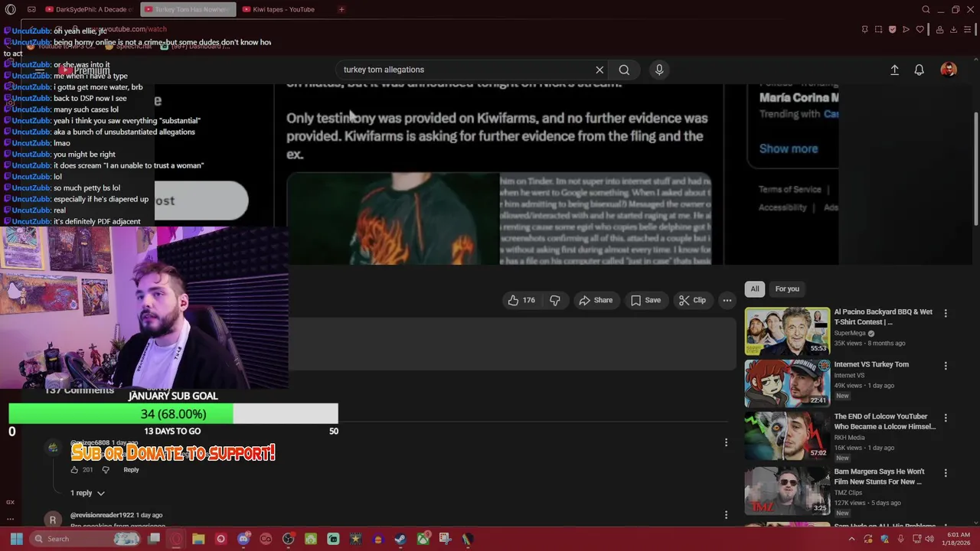This screenshot has width=980, height=551.
Task: Open the Windows Start menu
Action: click(x=16, y=539)
